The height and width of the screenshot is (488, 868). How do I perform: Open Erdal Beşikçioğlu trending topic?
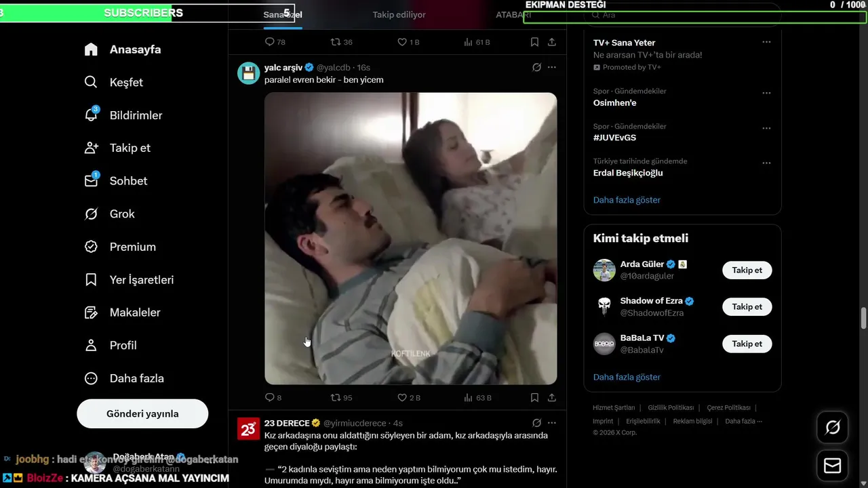click(x=628, y=173)
